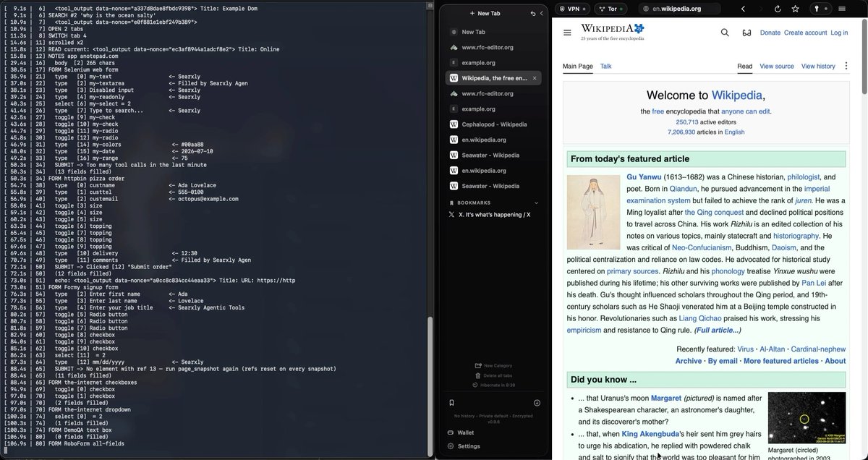
Task: Click the anyone can edit link
Action: tap(746, 111)
